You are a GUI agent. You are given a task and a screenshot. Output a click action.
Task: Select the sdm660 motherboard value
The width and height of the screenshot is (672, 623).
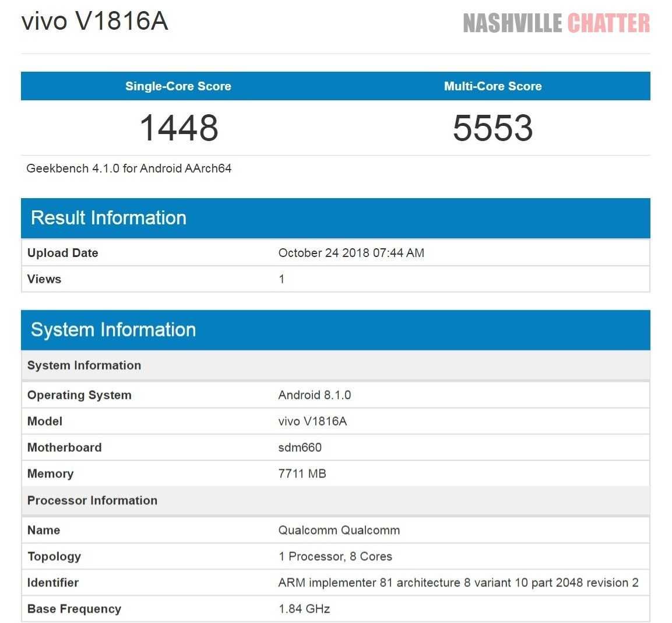300,448
